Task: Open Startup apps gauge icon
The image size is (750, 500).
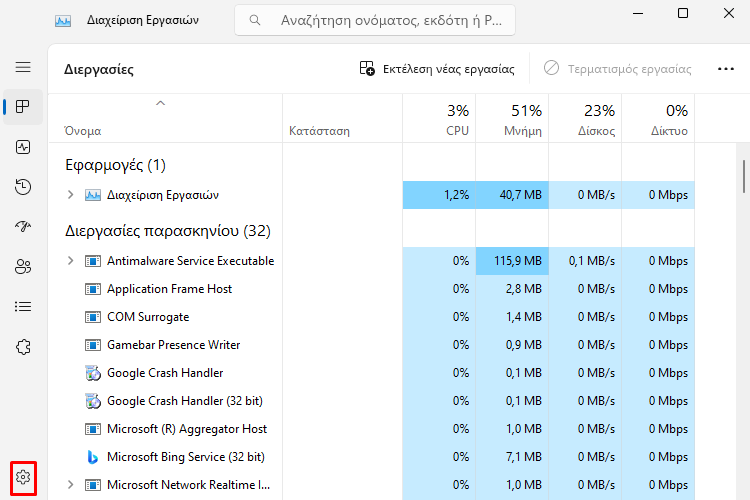Action: 23,226
